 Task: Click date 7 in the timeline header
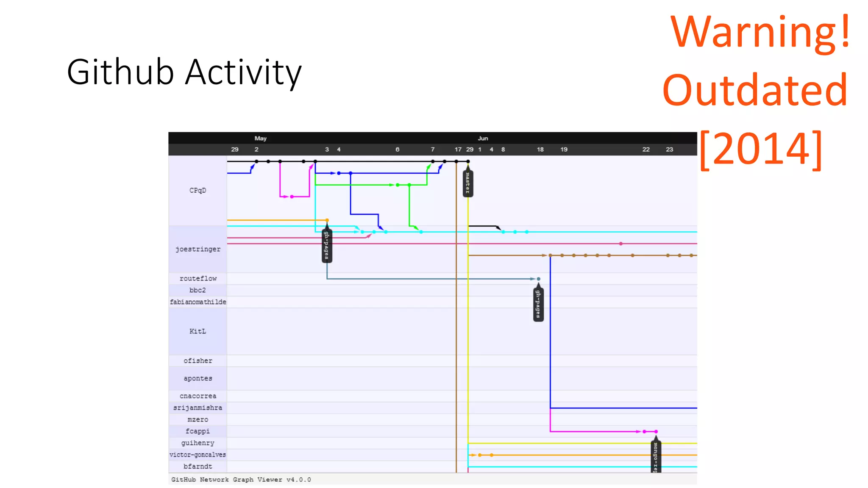tap(432, 150)
